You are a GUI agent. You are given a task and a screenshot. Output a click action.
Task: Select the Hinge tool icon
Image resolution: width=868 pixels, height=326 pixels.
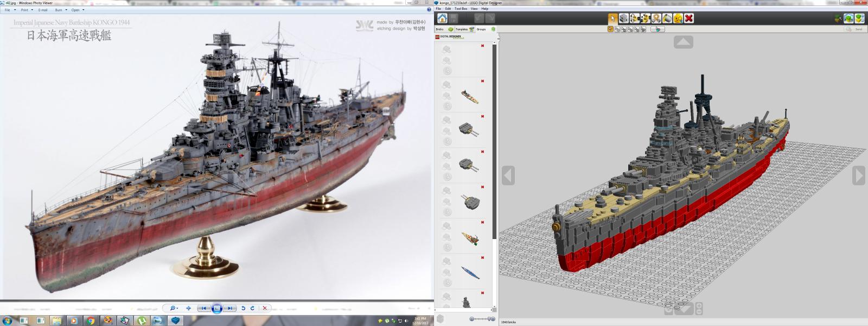click(635, 18)
